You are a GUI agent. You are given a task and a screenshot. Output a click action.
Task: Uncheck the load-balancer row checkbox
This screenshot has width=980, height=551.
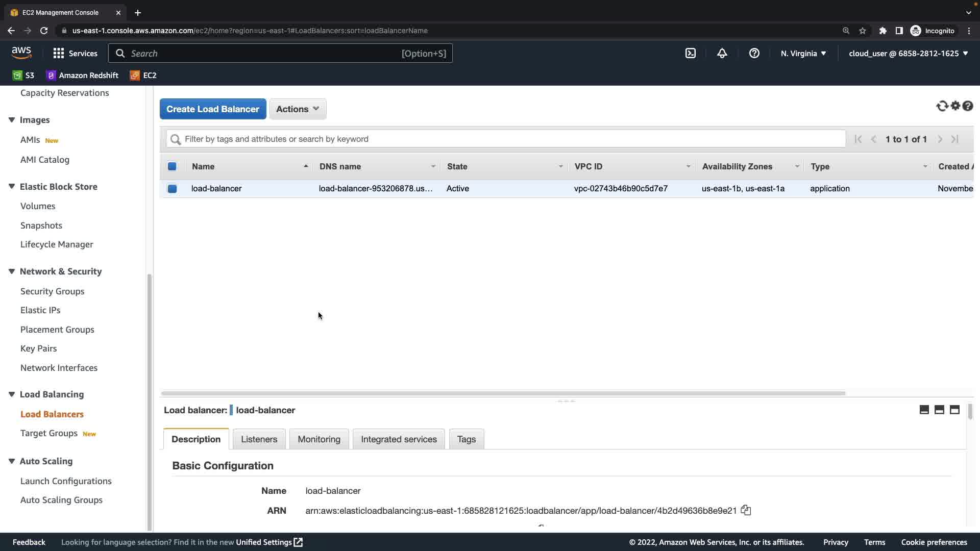(x=172, y=188)
